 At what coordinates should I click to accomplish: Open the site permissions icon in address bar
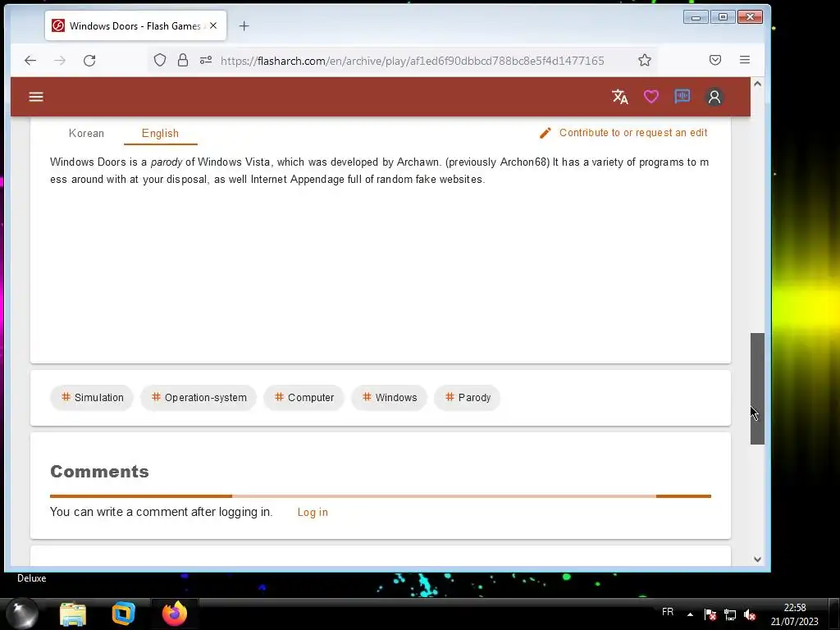tap(206, 60)
